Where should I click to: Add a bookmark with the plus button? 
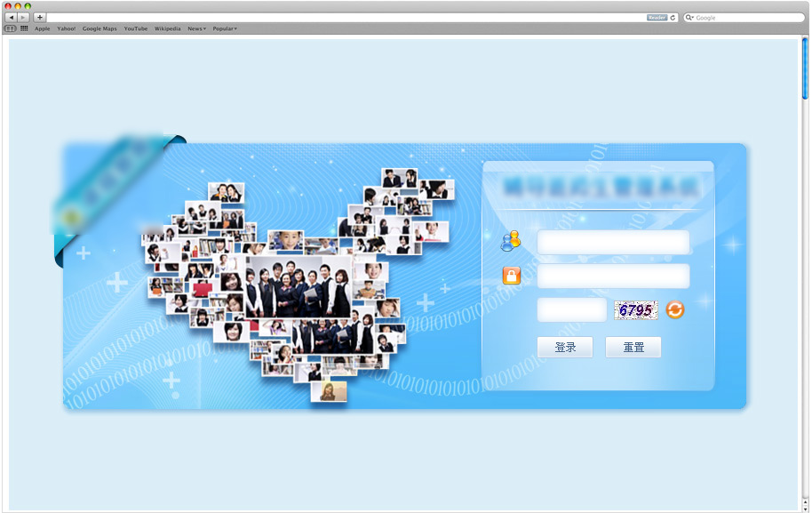(x=40, y=18)
